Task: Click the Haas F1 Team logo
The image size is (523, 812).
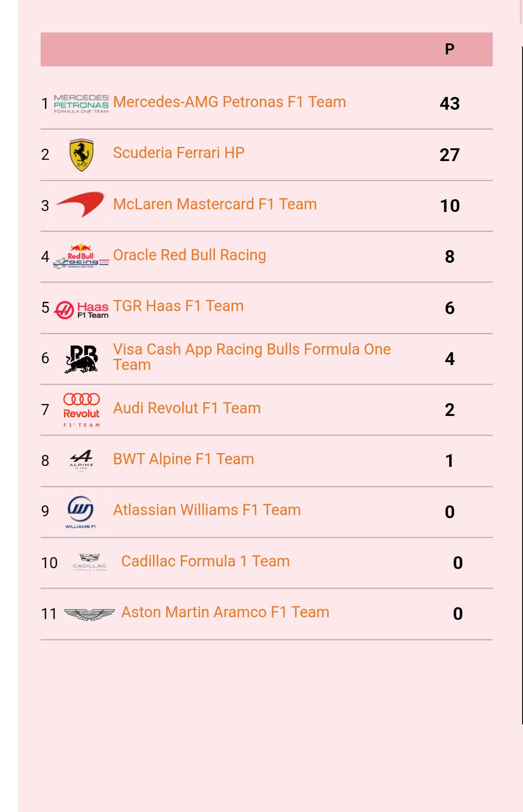Action: tap(81, 309)
